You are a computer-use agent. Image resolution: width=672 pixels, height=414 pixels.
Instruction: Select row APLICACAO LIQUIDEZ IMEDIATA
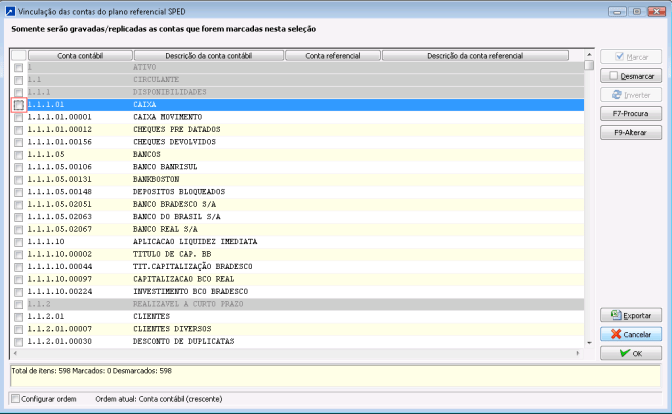[306, 242]
